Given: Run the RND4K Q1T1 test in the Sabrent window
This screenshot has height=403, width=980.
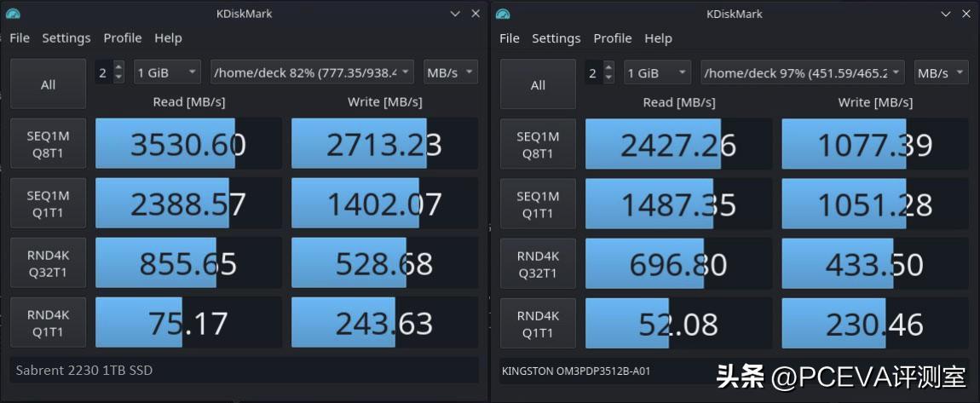Looking at the screenshot, I should click(x=48, y=323).
